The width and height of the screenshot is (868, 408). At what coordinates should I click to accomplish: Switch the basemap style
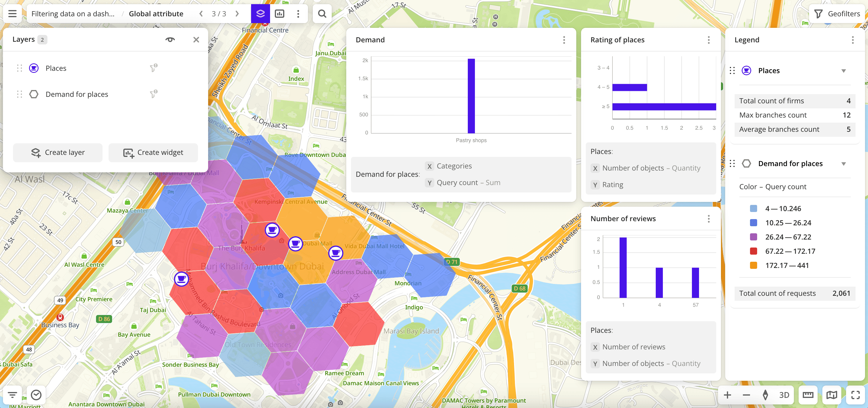(x=832, y=395)
